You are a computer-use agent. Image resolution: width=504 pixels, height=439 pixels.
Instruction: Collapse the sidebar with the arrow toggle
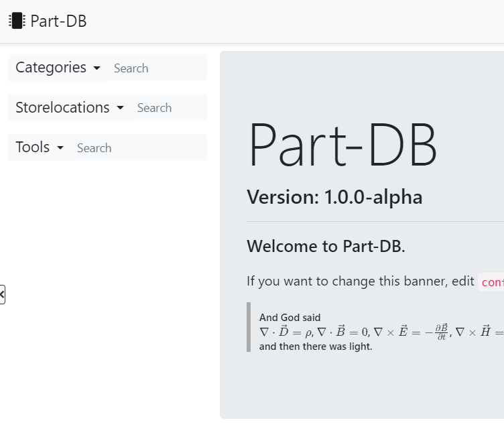(x=2, y=294)
